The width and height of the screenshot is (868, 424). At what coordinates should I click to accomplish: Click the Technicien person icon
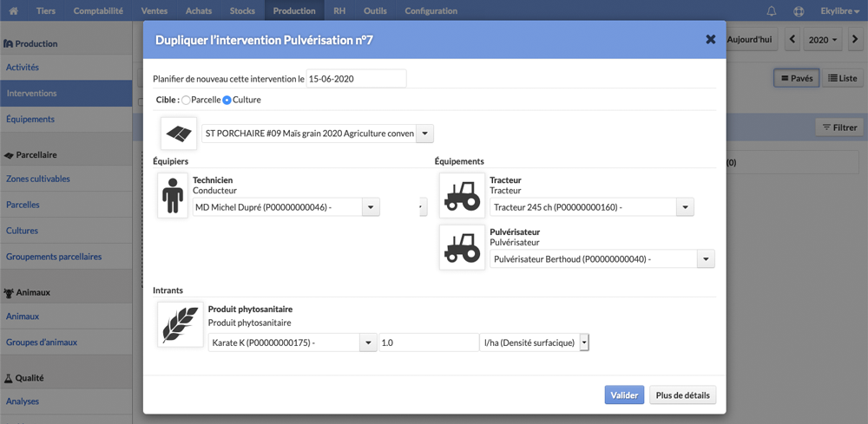pos(173,196)
